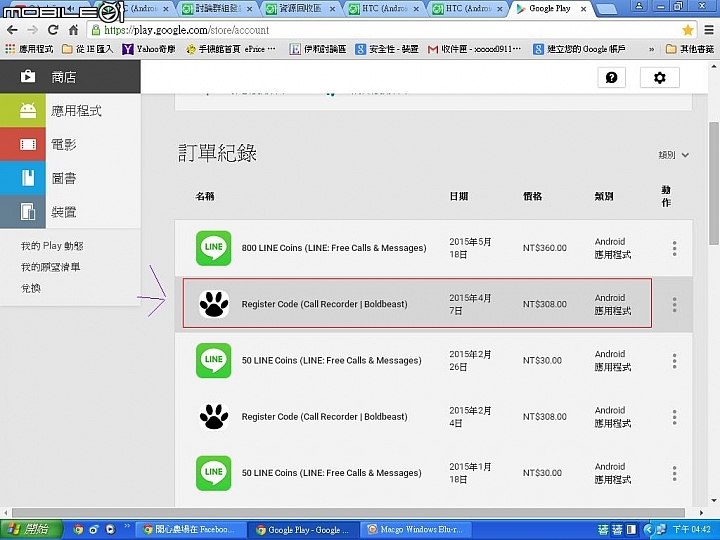
Task: Open actions menu for February 4 Register Code order
Action: coord(674,417)
